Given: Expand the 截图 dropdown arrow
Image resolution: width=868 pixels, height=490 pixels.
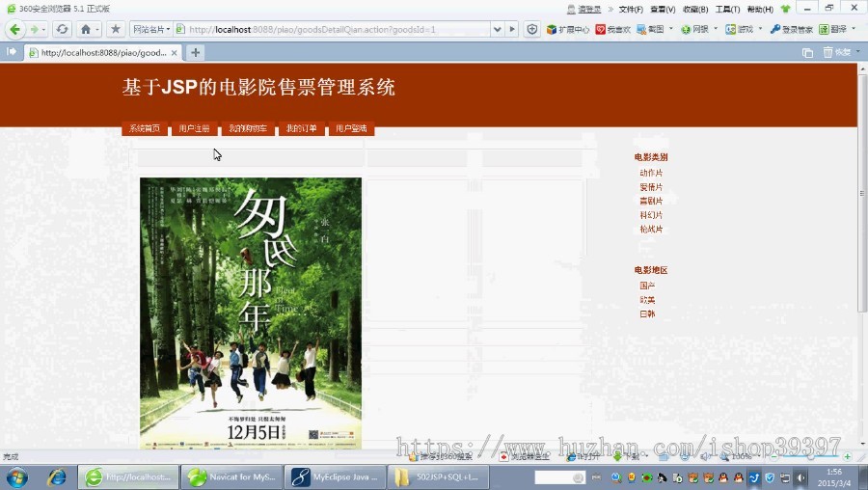Looking at the screenshot, I should 671,29.
